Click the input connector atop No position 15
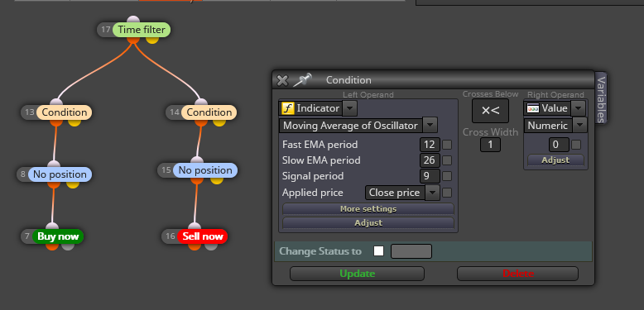 point(197,160)
